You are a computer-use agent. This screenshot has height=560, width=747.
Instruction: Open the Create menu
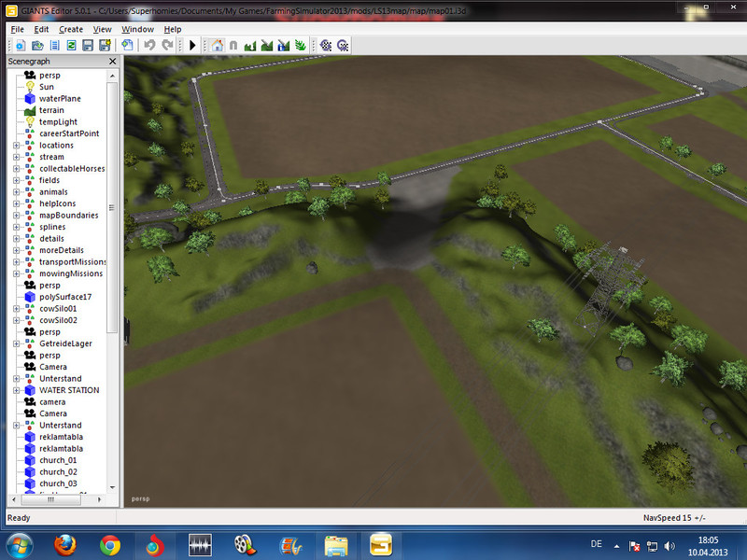tap(71, 30)
